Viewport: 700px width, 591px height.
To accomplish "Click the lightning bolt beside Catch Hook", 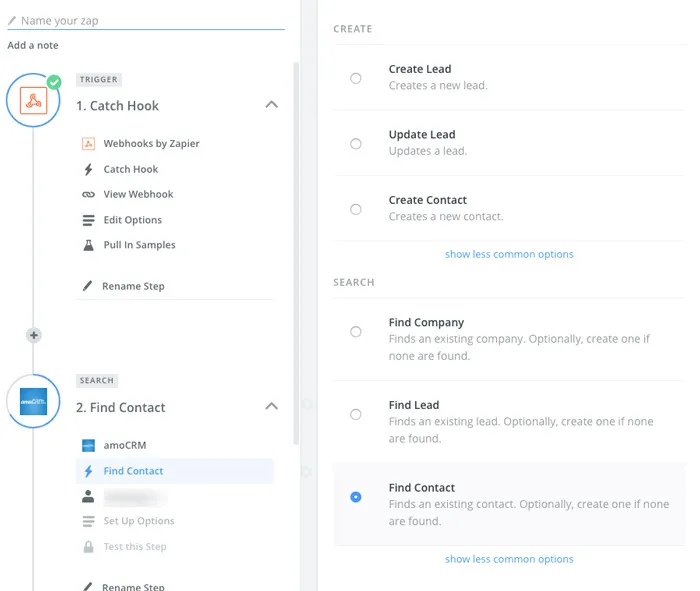I will tap(88, 170).
